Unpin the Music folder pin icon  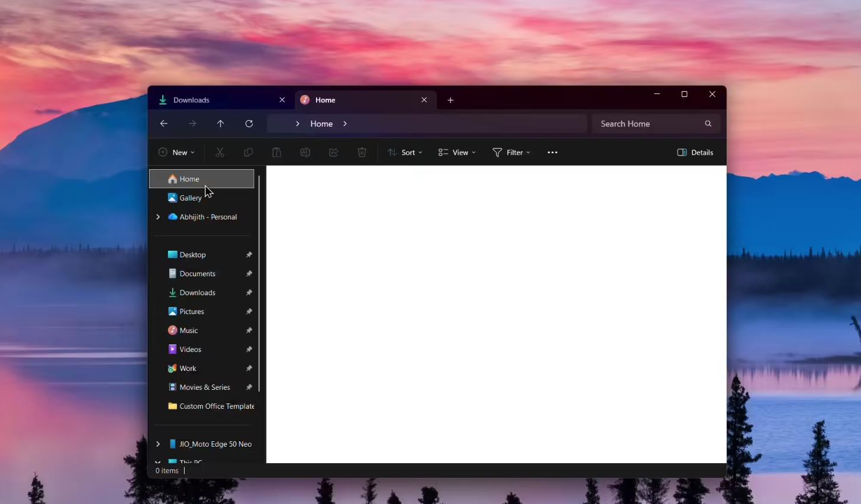249,330
